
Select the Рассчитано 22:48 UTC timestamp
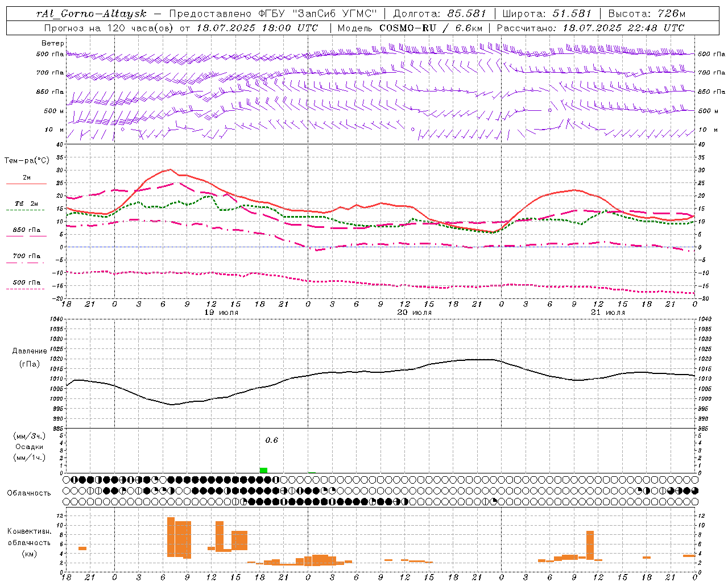click(590, 28)
